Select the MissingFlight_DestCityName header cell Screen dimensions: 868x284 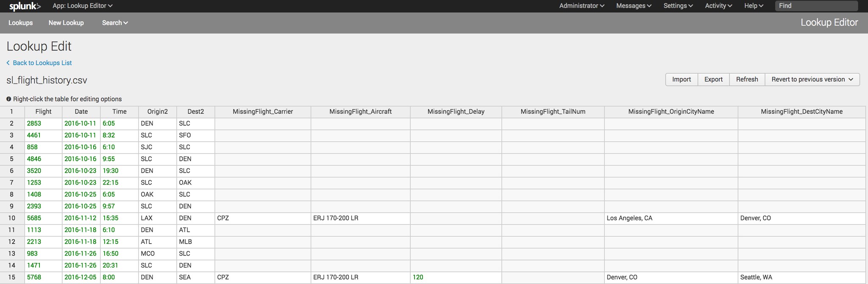[x=802, y=112]
